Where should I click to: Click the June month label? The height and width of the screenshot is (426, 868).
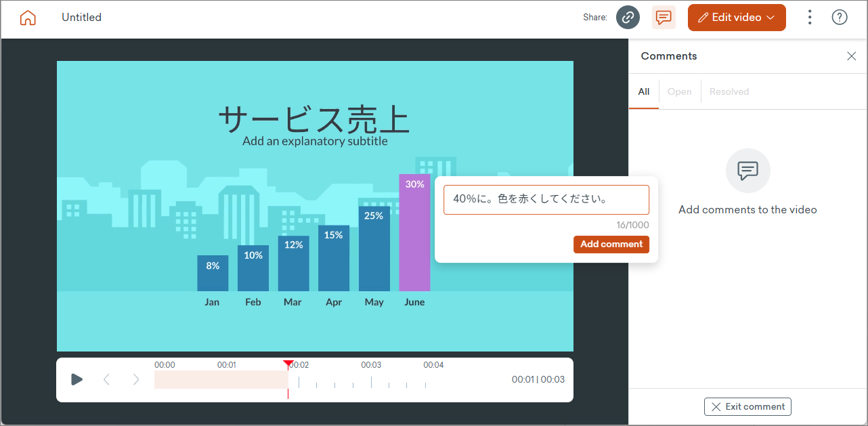coord(414,302)
